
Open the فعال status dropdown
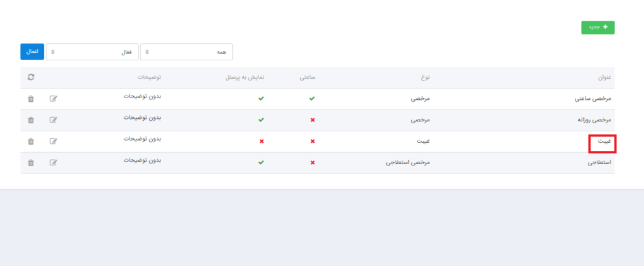[92, 52]
